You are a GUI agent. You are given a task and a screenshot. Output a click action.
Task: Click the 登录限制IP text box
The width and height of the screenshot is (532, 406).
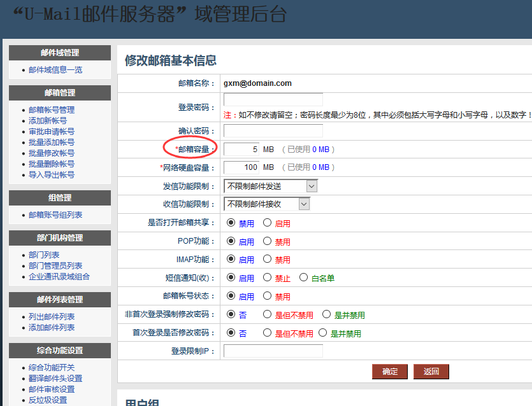(273, 351)
